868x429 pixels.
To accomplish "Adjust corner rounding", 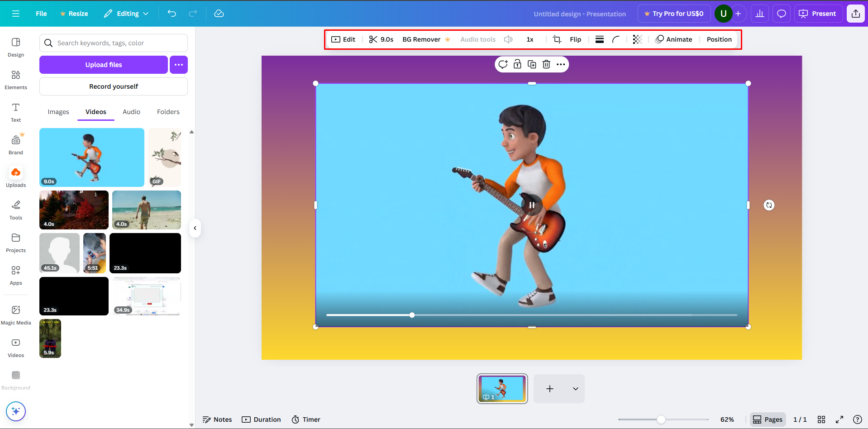I will [x=616, y=39].
